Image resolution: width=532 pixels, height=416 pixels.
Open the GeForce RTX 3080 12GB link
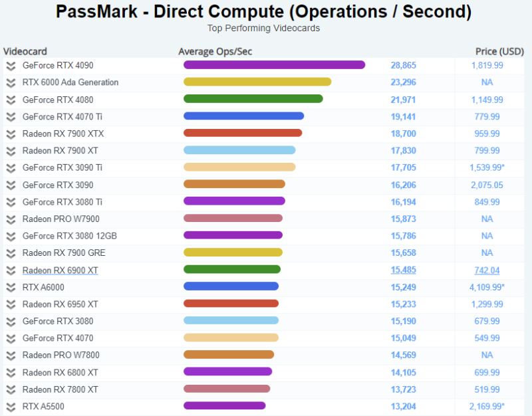coord(70,236)
